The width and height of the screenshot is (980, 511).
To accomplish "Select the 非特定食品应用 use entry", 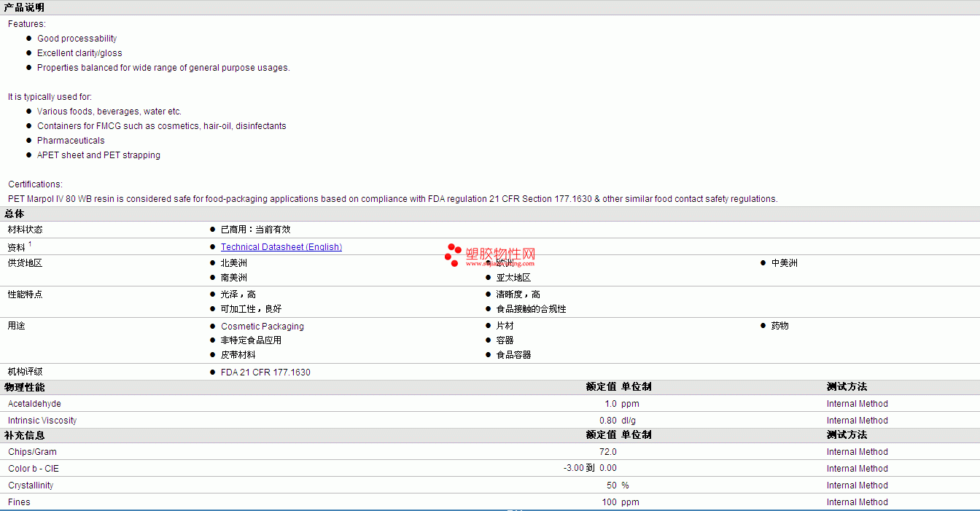I will point(251,340).
